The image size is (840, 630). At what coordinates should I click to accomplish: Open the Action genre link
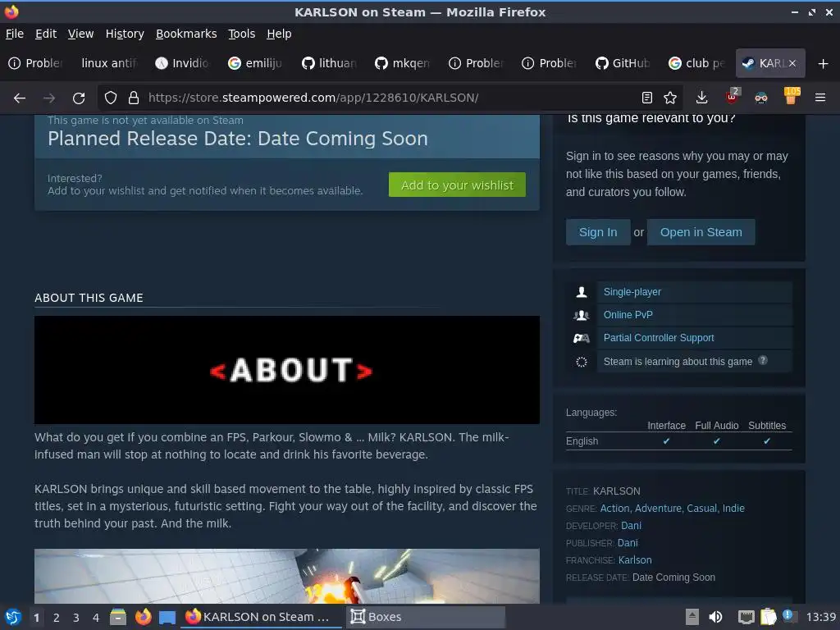coord(614,509)
